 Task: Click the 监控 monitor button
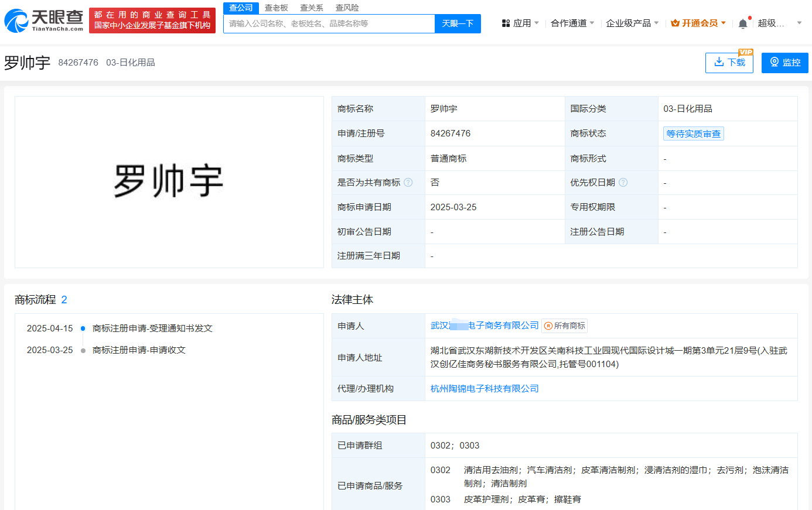point(784,63)
